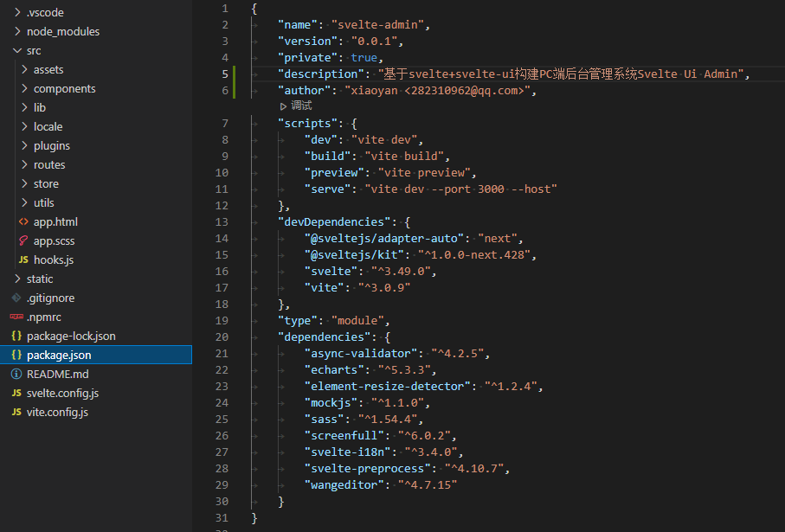Open the plugins folder
Viewport: 785px width, 532px height.
click(x=52, y=145)
